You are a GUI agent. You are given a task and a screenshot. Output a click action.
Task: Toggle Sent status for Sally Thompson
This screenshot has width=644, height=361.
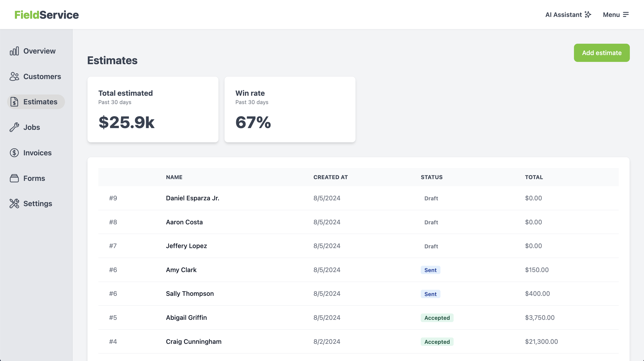tap(430, 294)
